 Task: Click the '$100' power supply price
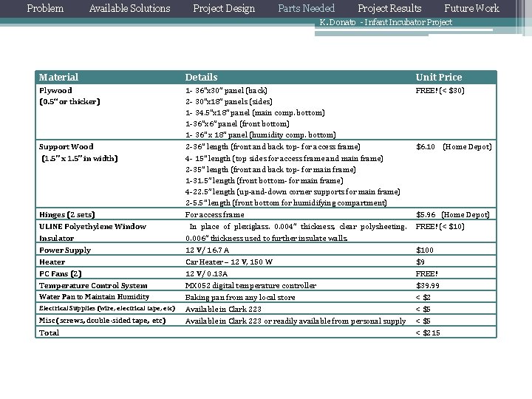(425, 250)
